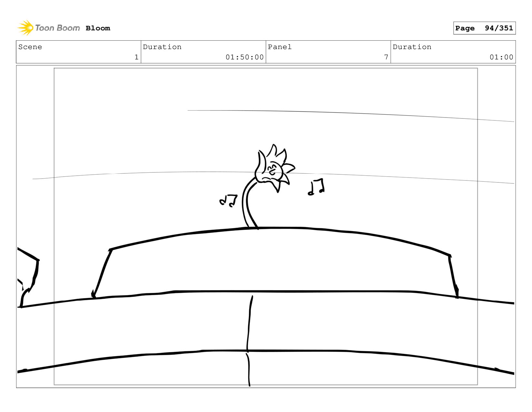The height and width of the screenshot is (412, 532).
Task: Click the music notes right of flower
Action: [x=316, y=187]
